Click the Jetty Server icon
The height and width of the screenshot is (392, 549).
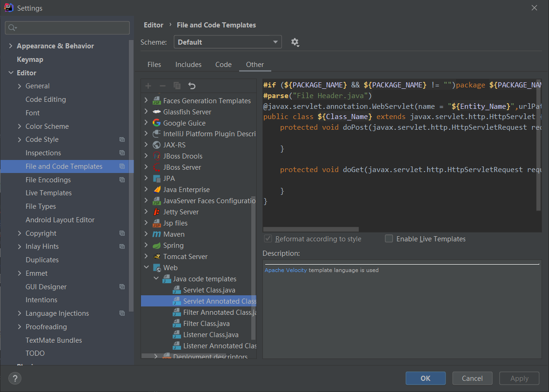[156, 212]
